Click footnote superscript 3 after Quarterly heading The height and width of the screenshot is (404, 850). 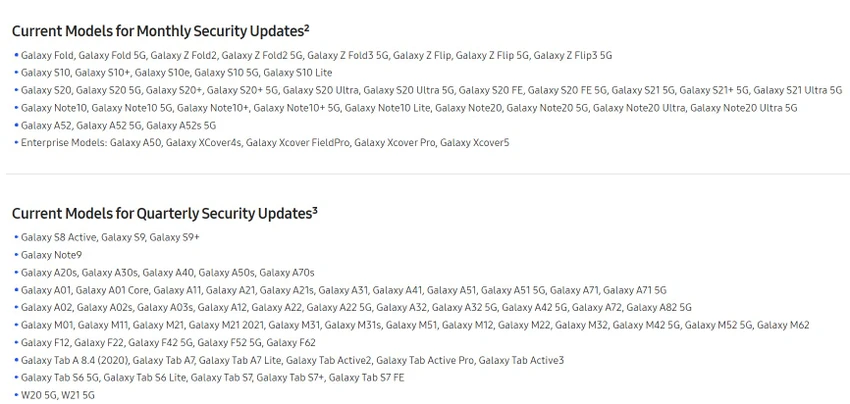coord(314,210)
